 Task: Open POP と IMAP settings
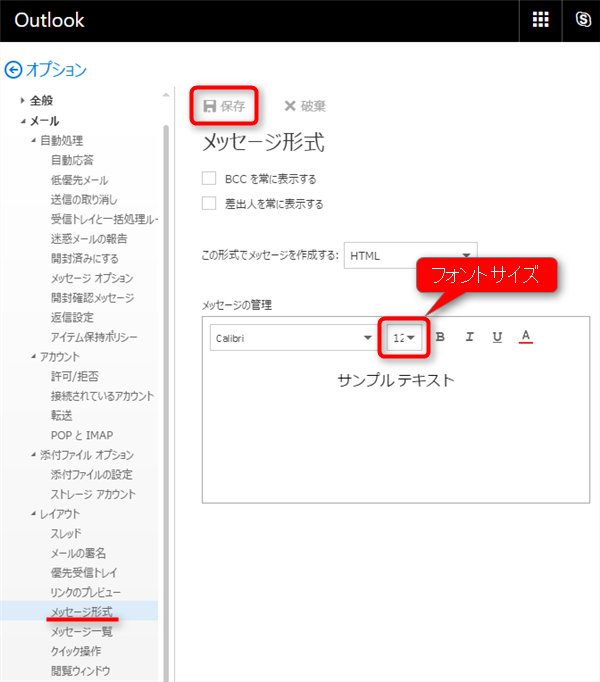(x=82, y=435)
